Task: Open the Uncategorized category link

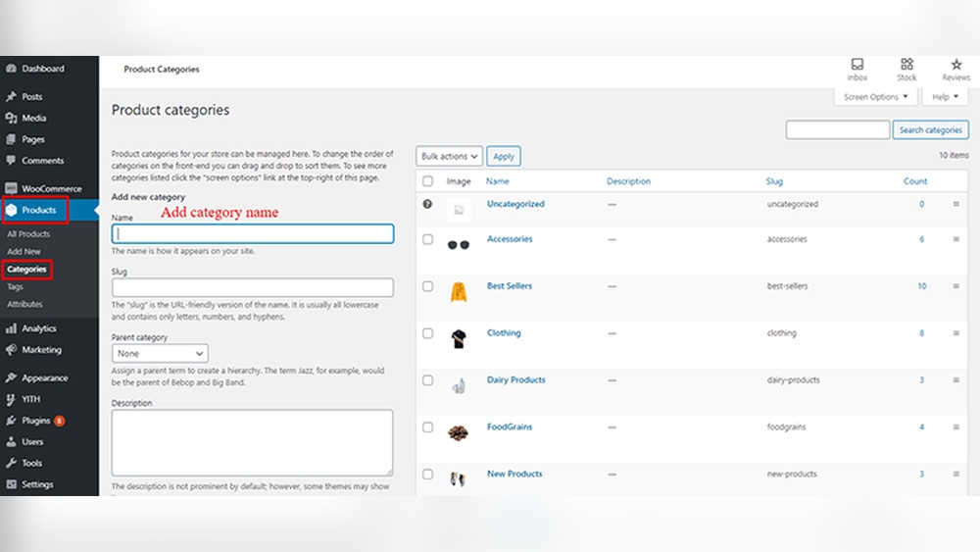Action: [x=515, y=204]
